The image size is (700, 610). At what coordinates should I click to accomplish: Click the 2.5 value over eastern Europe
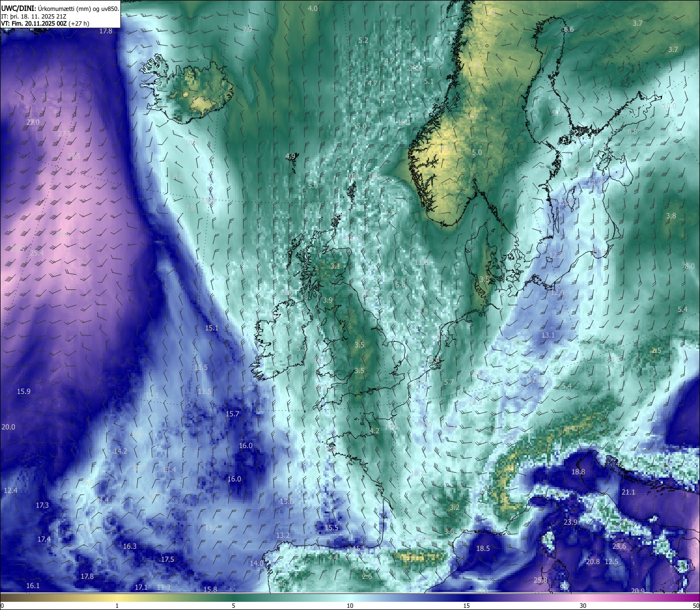[x=656, y=350]
